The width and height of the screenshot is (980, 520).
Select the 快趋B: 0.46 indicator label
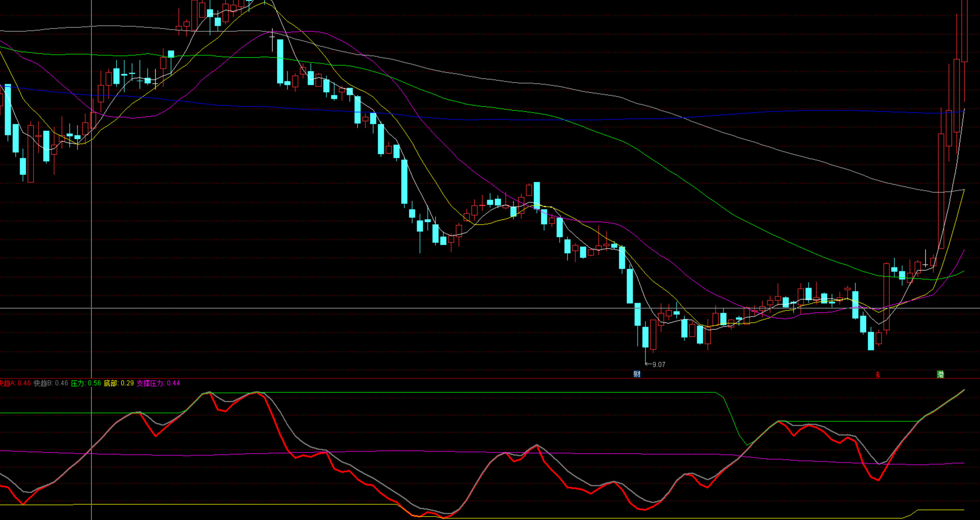tap(51, 383)
